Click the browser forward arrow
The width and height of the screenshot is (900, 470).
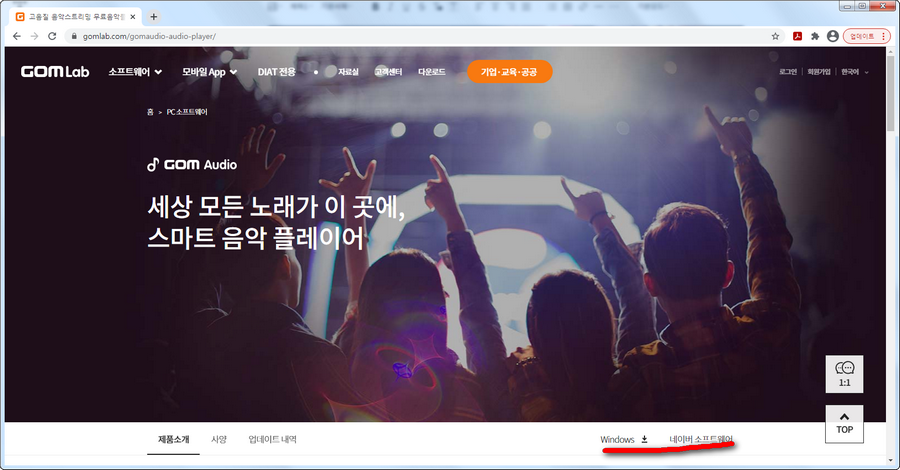tap(34, 36)
